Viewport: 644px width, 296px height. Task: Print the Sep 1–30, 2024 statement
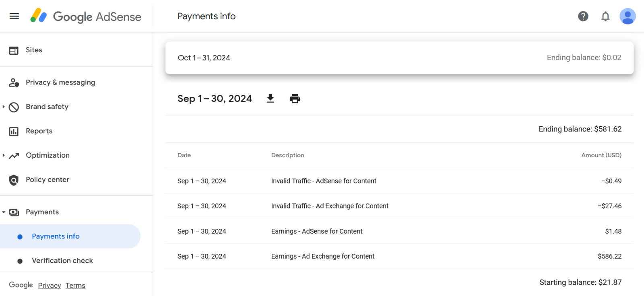click(x=295, y=99)
